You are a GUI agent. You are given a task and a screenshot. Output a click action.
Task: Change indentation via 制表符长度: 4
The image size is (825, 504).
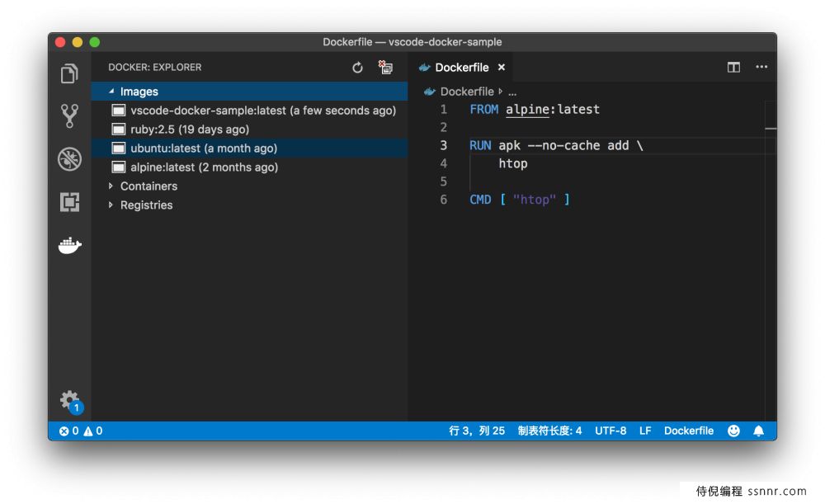point(549,431)
